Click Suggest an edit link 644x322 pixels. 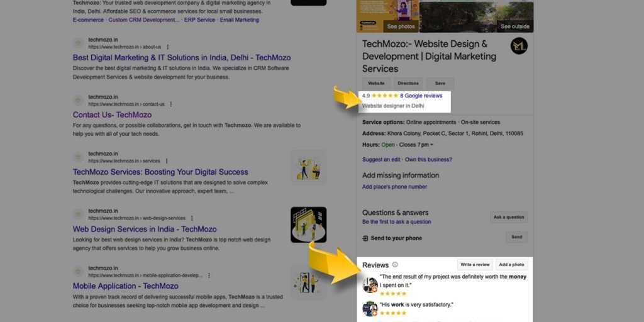[x=381, y=159]
